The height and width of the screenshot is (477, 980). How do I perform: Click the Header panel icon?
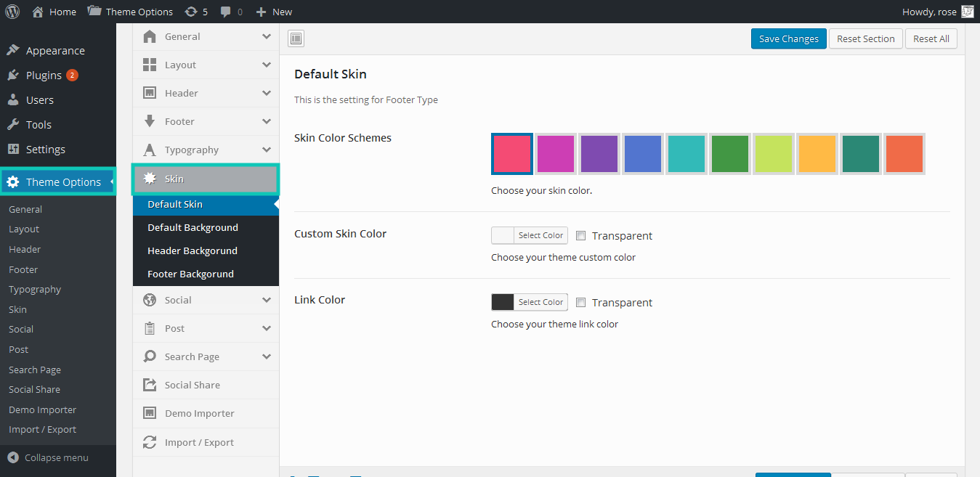click(x=150, y=93)
